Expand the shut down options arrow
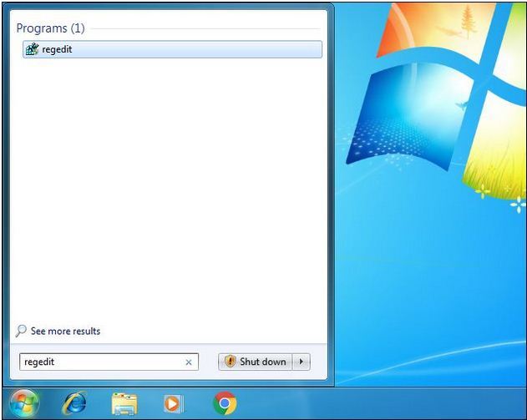The height and width of the screenshot is (420, 527). coord(302,362)
